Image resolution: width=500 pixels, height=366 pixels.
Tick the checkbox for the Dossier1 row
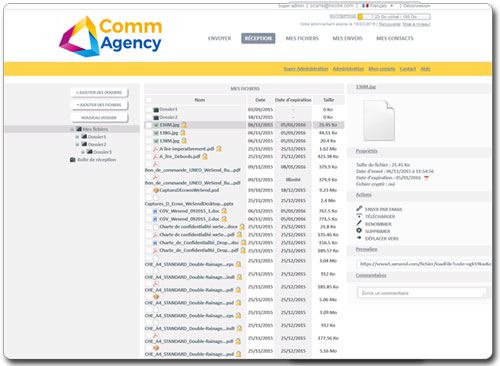pos(149,109)
